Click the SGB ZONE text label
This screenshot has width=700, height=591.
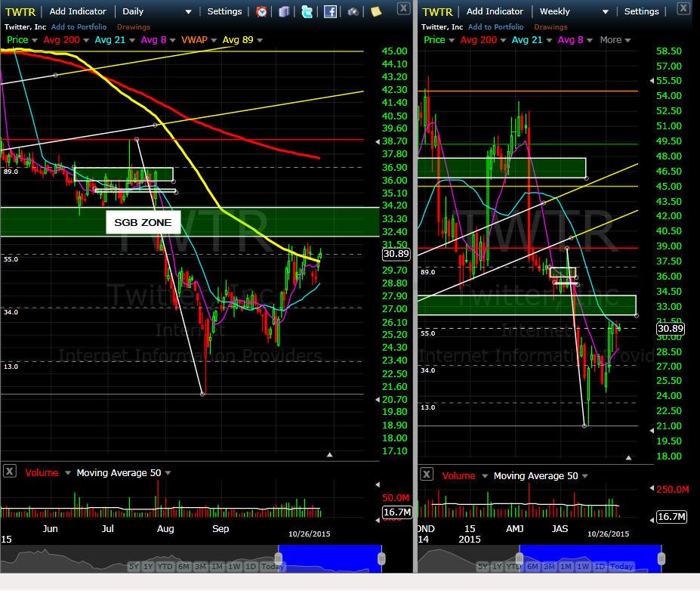click(143, 222)
